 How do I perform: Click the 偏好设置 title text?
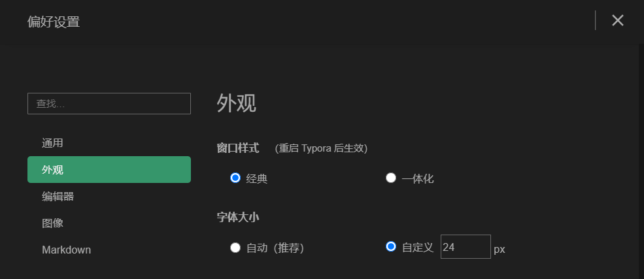click(x=54, y=22)
